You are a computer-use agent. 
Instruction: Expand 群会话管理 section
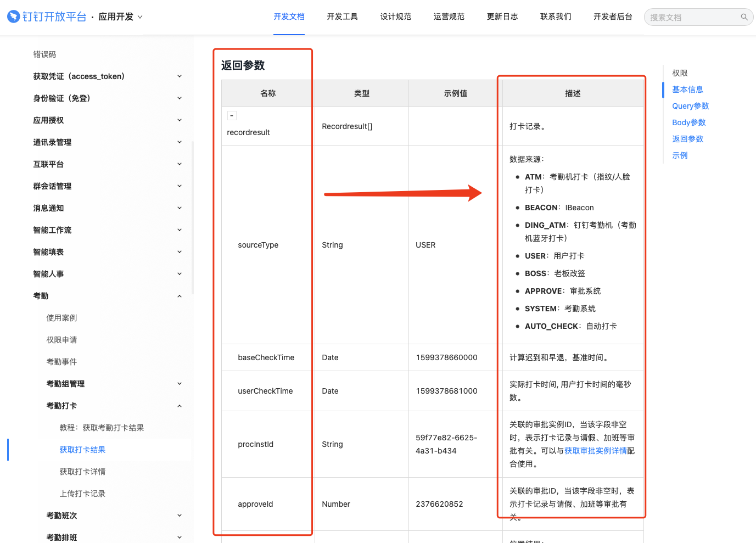pyautogui.click(x=179, y=186)
